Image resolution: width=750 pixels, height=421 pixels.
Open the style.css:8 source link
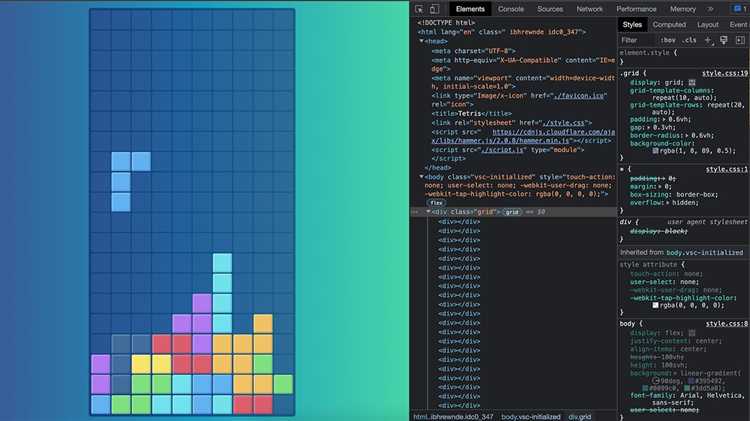point(727,324)
